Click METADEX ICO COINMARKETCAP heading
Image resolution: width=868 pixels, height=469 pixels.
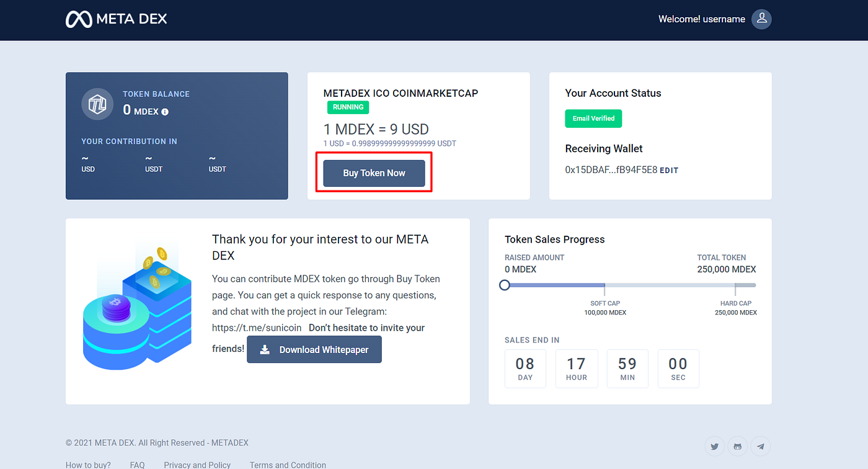(401, 93)
